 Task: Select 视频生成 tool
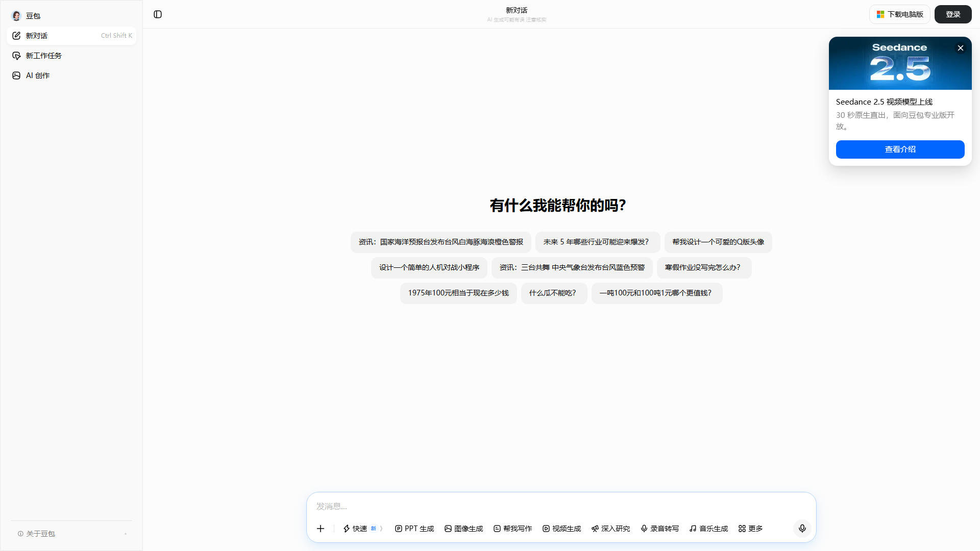561,529
